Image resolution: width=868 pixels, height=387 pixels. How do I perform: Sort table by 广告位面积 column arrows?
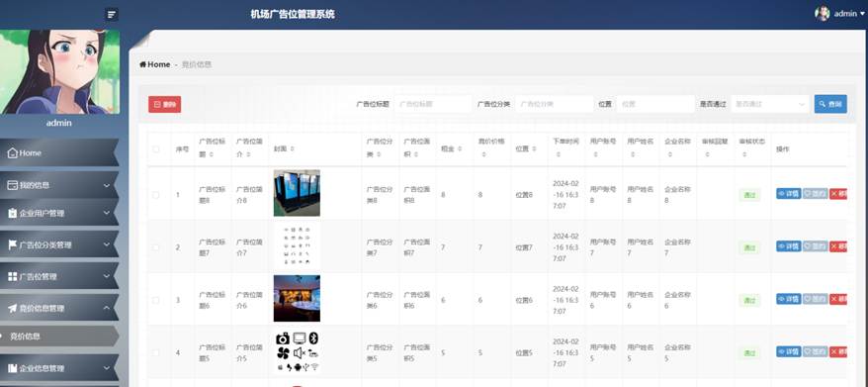point(415,155)
